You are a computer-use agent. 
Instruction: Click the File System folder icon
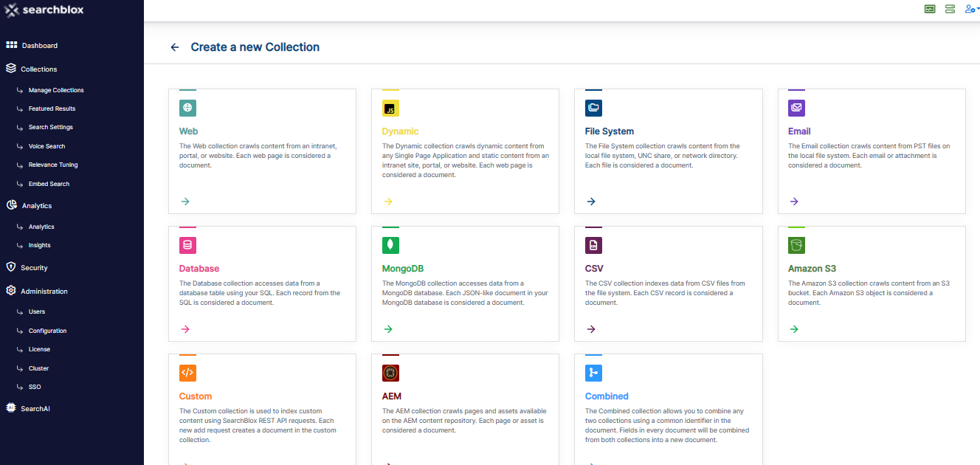point(593,108)
